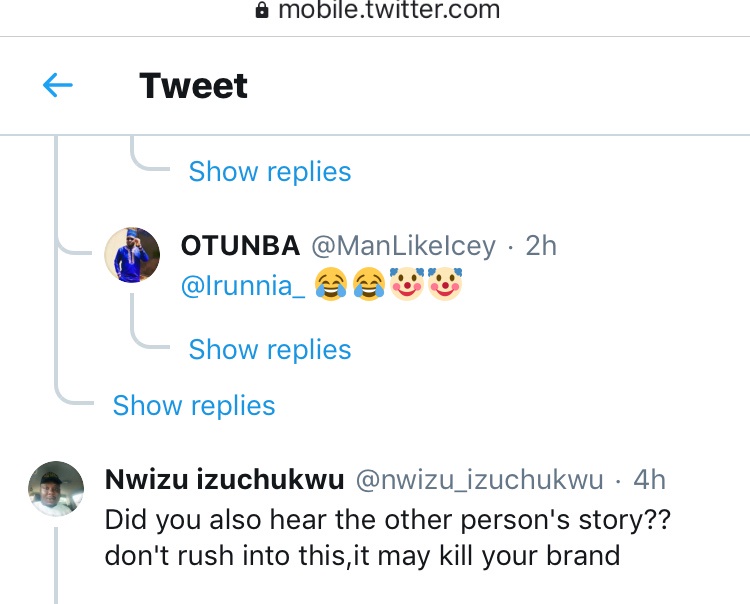750x604 pixels.
Task: Open the 2h timestamp on OTUNBA's reply
Action: click(x=541, y=245)
